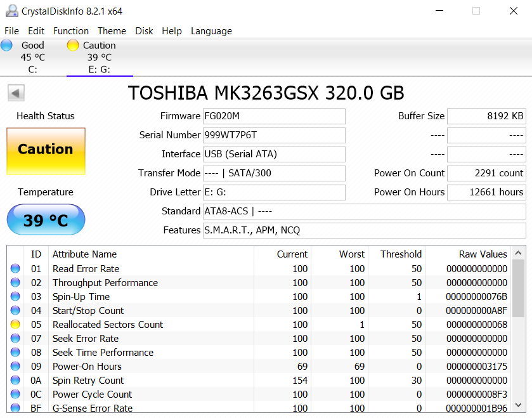Click the CrystalDiskInfo app icon in title bar
The height and width of the screenshot is (418, 532).
pyautogui.click(x=12, y=11)
